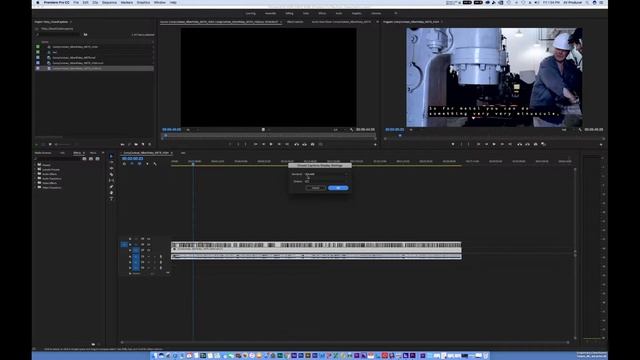Open the Finder icon in Dock
640x360 pixels.
tap(154, 356)
